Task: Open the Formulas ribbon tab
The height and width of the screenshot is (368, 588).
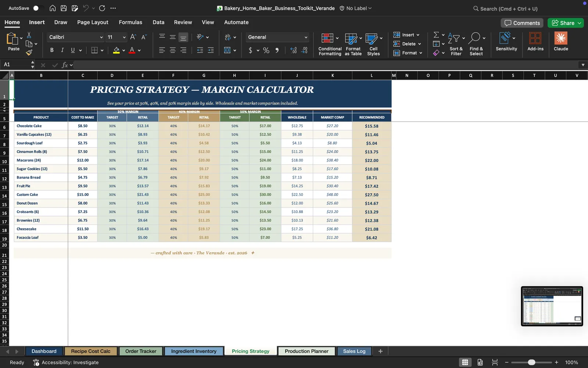Action: point(130,22)
